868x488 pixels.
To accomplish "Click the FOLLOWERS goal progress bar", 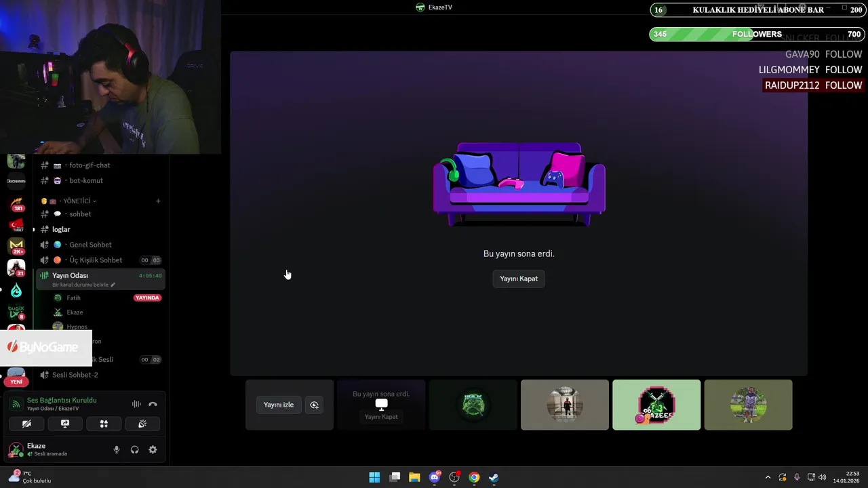I will (x=756, y=35).
